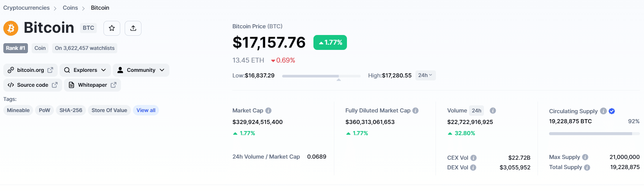The height and width of the screenshot is (191, 644).
Task: Click the Max Supply info icon
Action: point(585,157)
